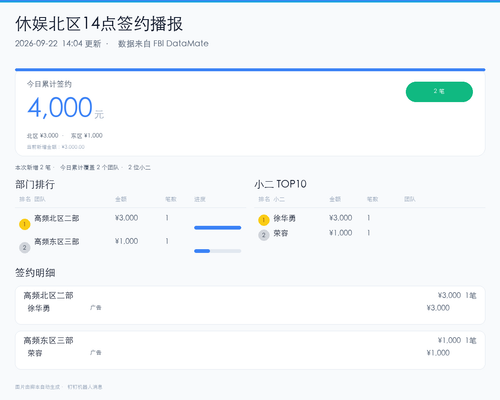The height and width of the screenshot is (400, 500).
Task: Click the 部门排行 section heading
Action: [x=35, y=184]
